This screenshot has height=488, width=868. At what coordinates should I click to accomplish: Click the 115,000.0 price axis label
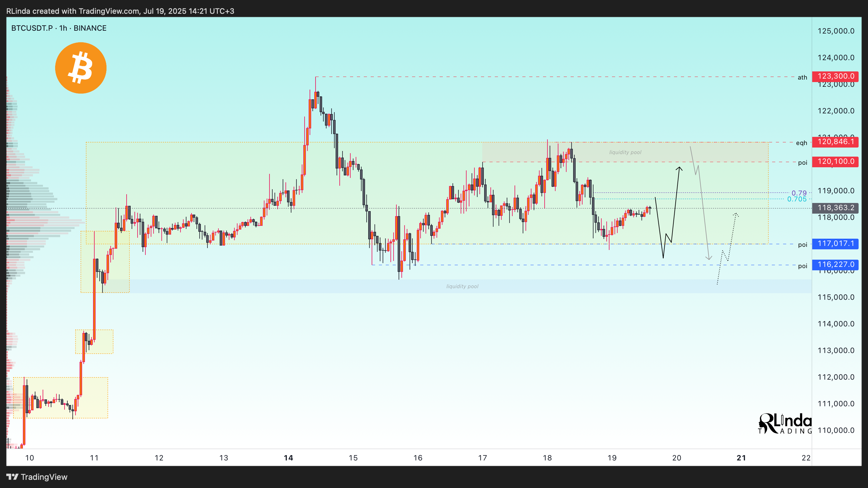(x=836, y=297)
